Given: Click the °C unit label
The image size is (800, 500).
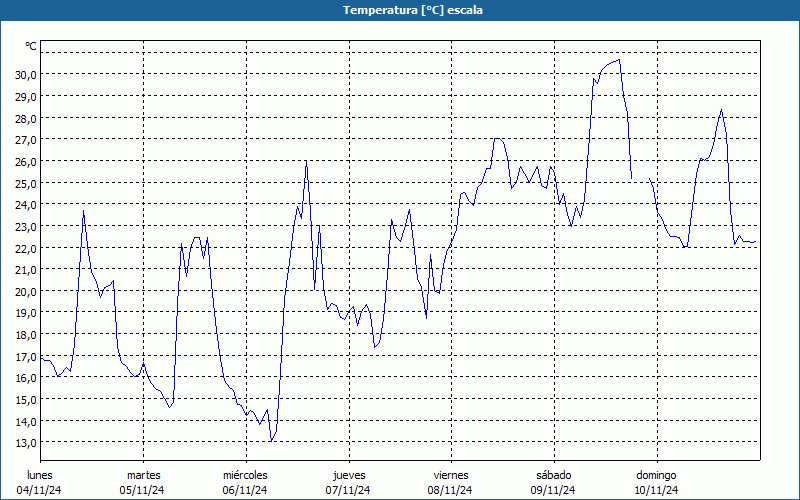Looking at the screenshot, I should click(31, 46).
